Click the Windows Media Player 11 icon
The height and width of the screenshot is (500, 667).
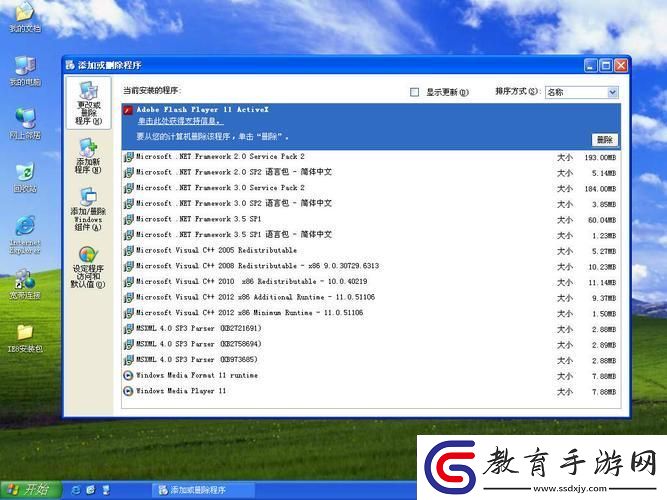click(x=128, y=391)
